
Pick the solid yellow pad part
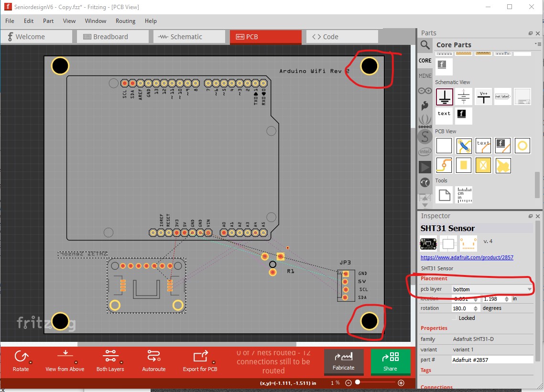coord(464,165)
